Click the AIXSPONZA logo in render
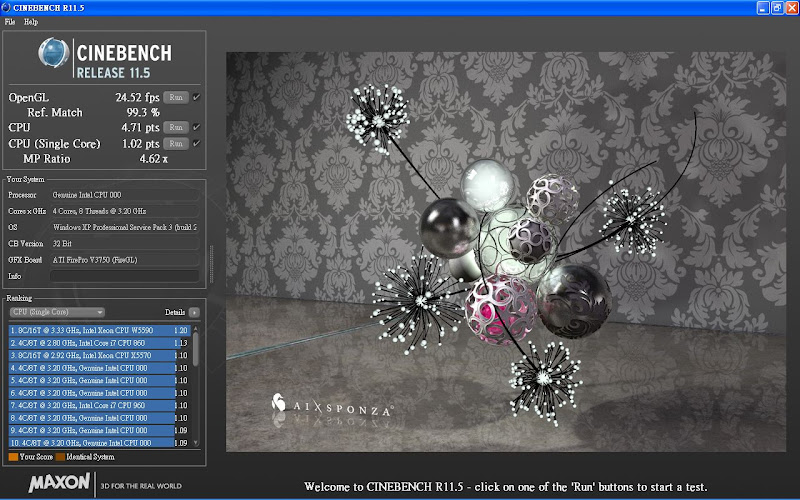The image size is (800, 500). [332, 406]
